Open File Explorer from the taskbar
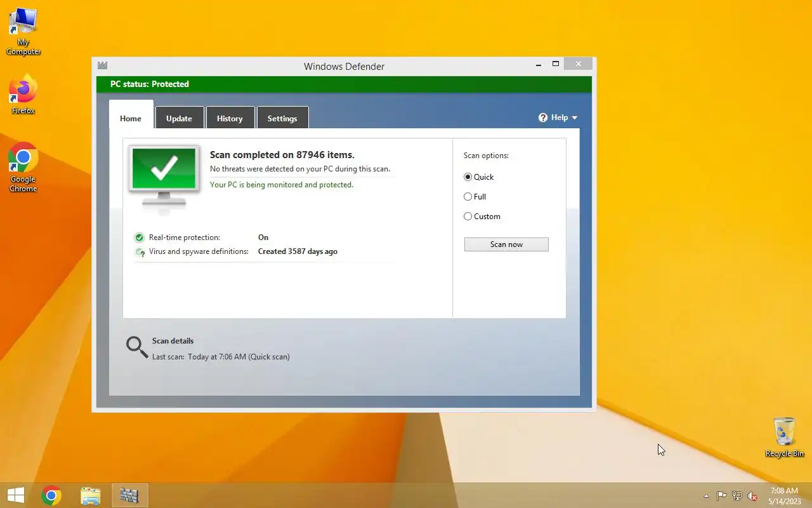812x508 pixels. click(91, 495)
